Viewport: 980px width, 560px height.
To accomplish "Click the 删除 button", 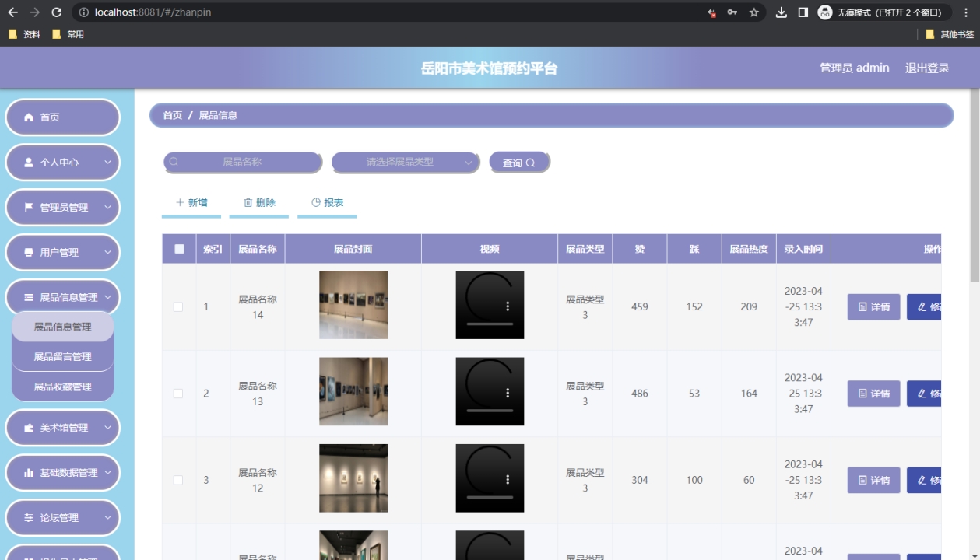I will (259, 202).
